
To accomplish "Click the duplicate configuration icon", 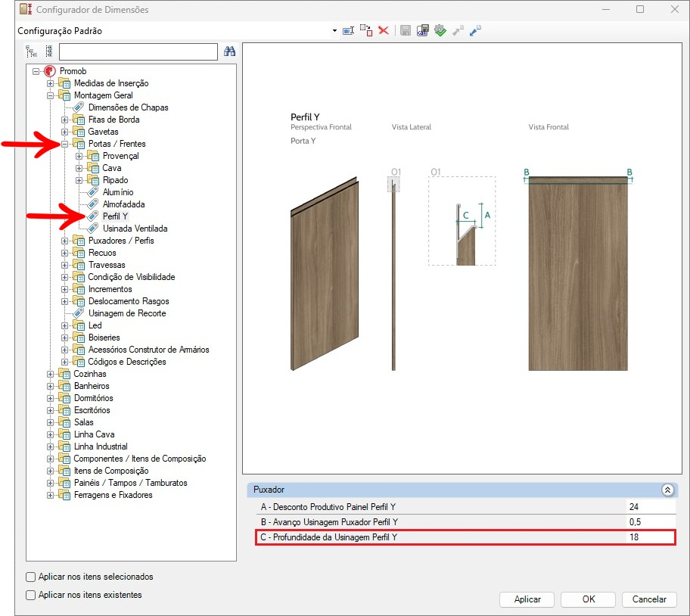I will pos(366,31).
